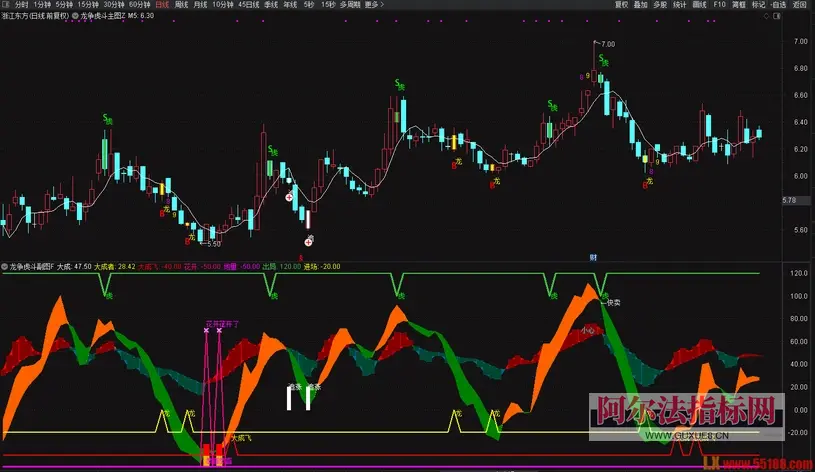
Task: Select the 60分钟 period
Action: tap(142, 5)
